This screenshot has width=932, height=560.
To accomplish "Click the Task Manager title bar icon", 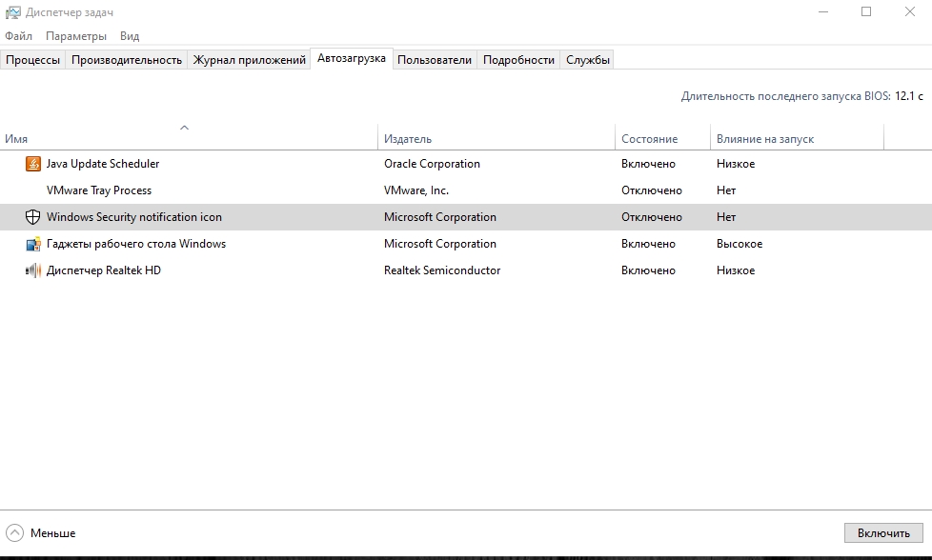I will [x=13, y=12].
